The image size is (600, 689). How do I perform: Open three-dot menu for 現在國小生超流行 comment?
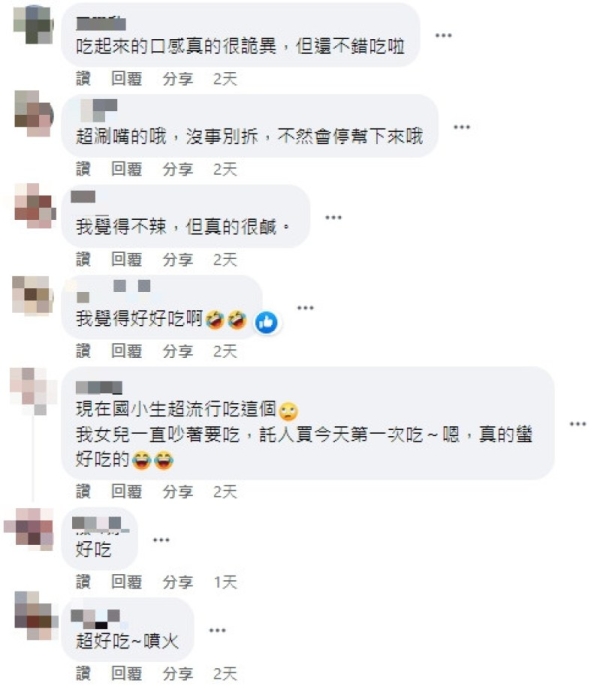pyautogui.click(x=578, y=424)
